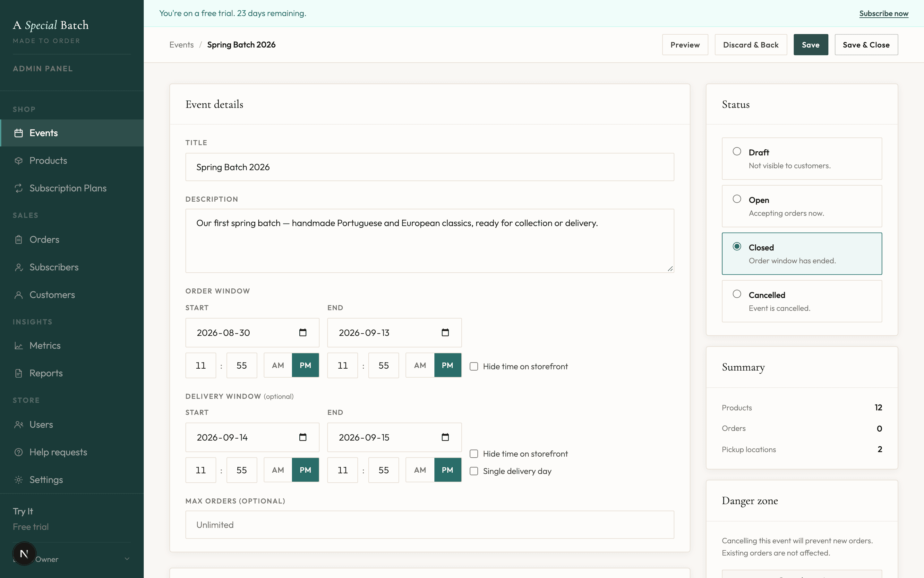Viewport: 924px width, 578px height.
Task: Go to Products page
Action: point(72,161)
